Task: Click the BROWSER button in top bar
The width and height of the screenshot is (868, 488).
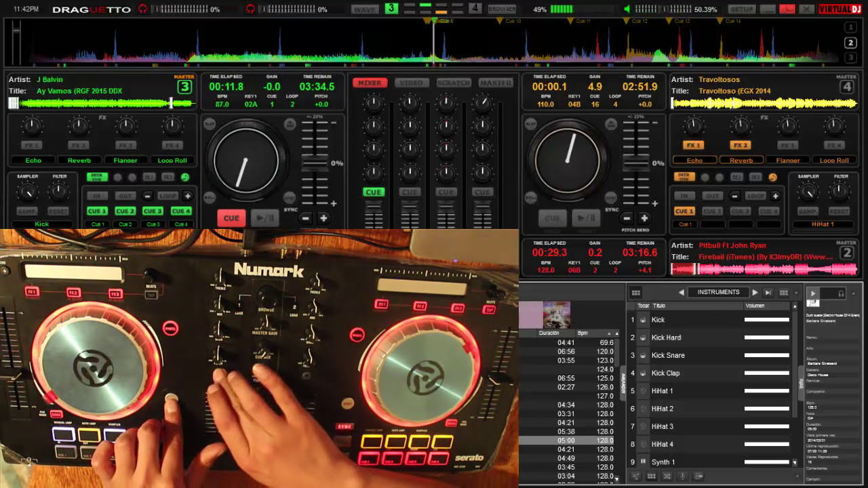Action: [x=502, y=9]
